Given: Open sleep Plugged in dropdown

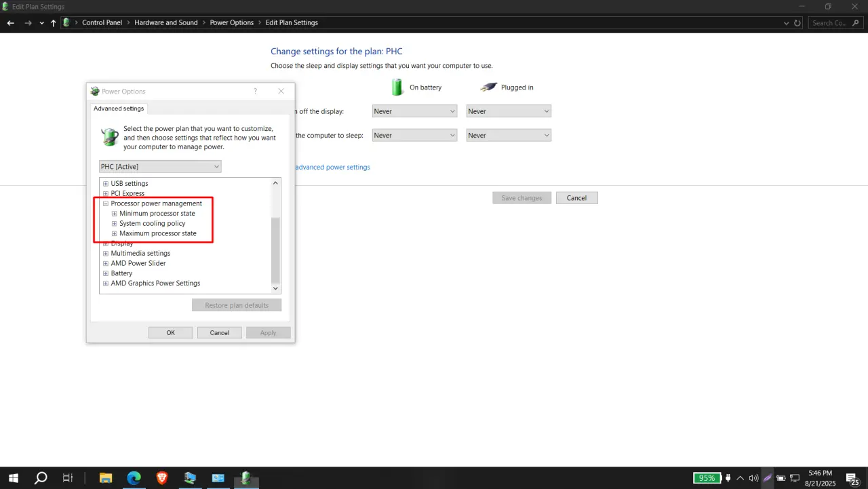Looking at the screenshot, I should click(509, 135).
